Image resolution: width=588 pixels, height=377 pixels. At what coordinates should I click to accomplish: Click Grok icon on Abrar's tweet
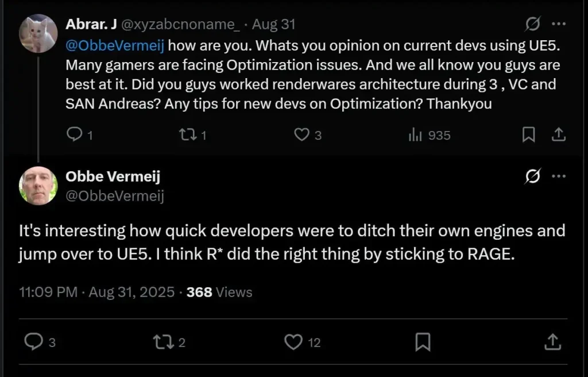533,24
